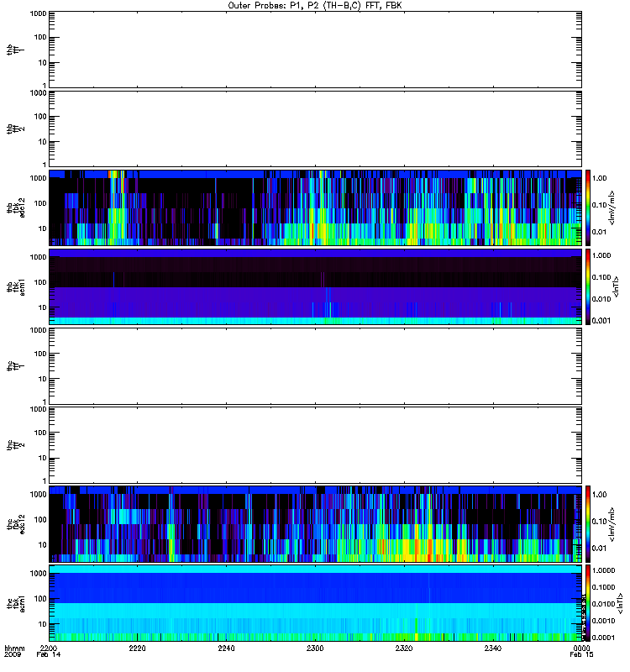Click the '10' y-axis tick of thc fbk scm1
The height and width of the screenshot is (672, 630).
pyautogui.click(x=43, y=624)
